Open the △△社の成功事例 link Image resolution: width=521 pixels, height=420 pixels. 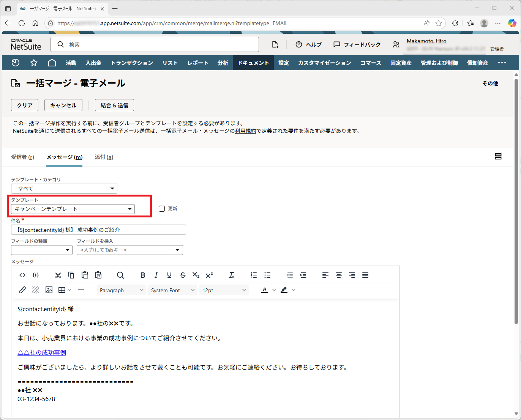(x=42, y=352)
